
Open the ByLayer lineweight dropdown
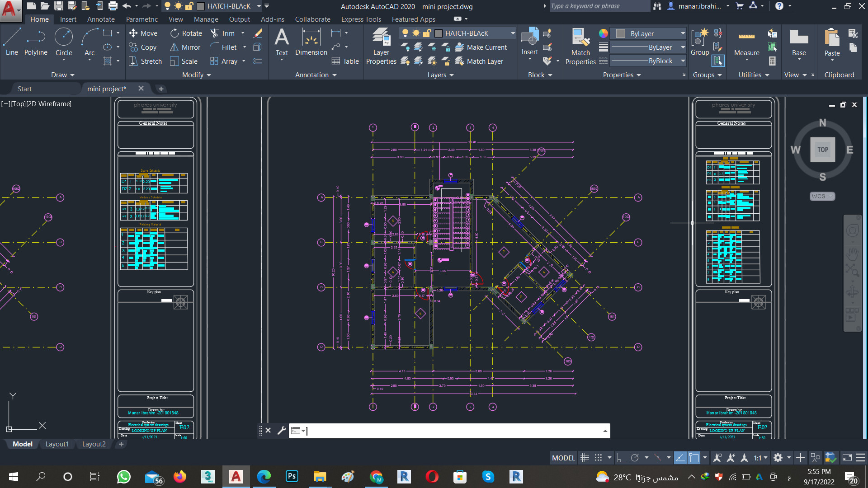[x=683, y=47]
